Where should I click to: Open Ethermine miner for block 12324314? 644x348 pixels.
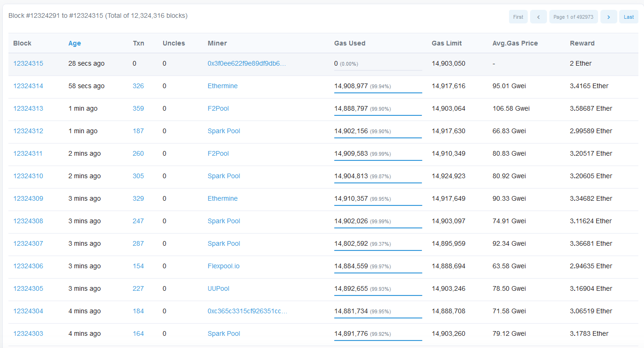tap(223, 86)
